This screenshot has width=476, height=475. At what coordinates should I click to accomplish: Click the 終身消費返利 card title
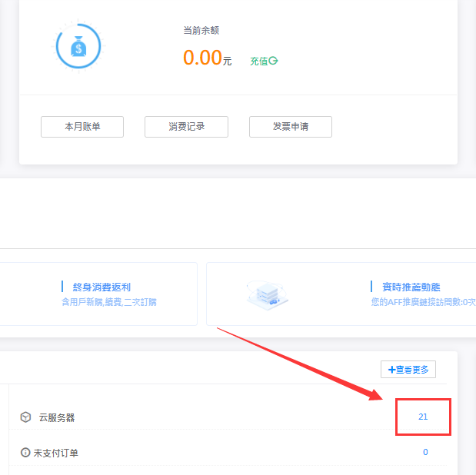pyautogui.click(x=102, y=287)
